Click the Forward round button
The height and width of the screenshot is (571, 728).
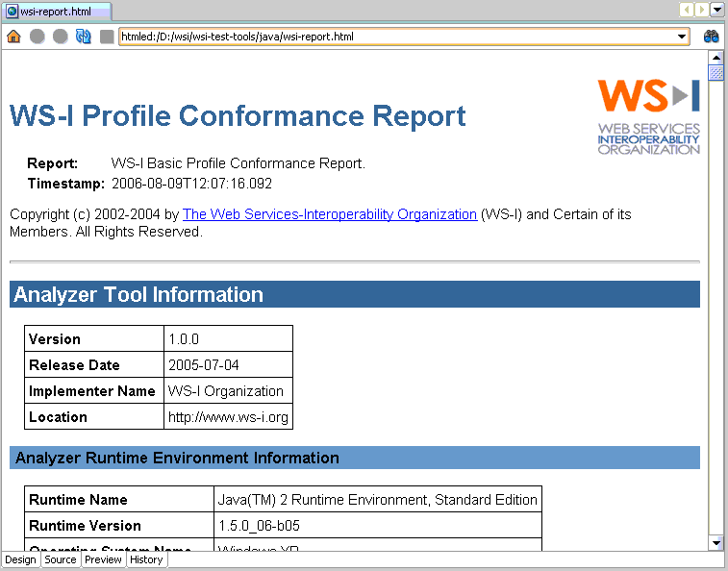click(x=61, y=37)
